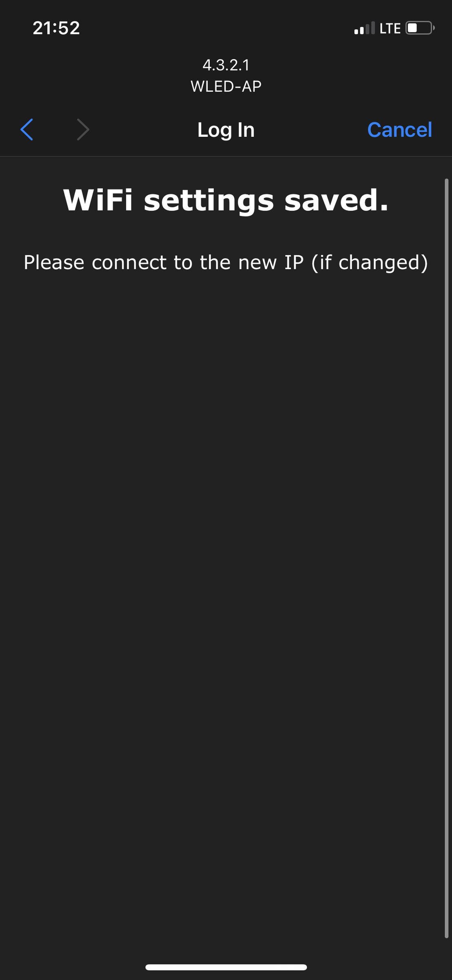The height and width of the screenshot is (980, 452).
Task: Tap the home indicator bar
Action: click(x=226, y=967)
